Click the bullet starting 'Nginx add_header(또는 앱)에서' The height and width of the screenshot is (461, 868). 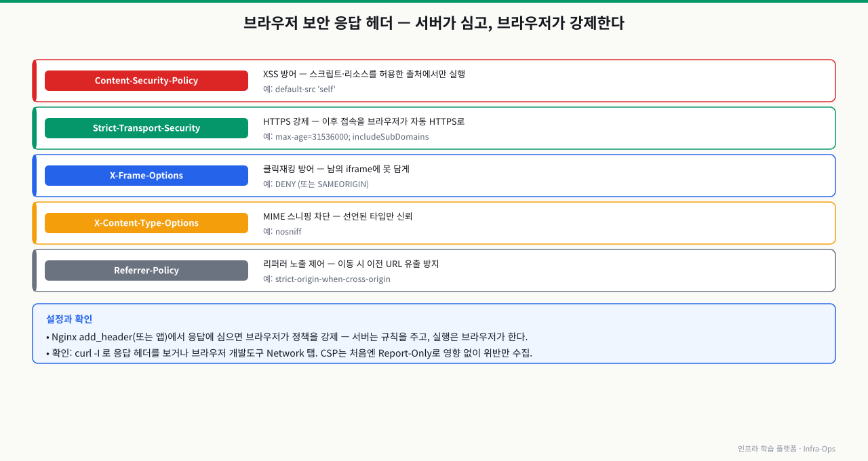287,336
